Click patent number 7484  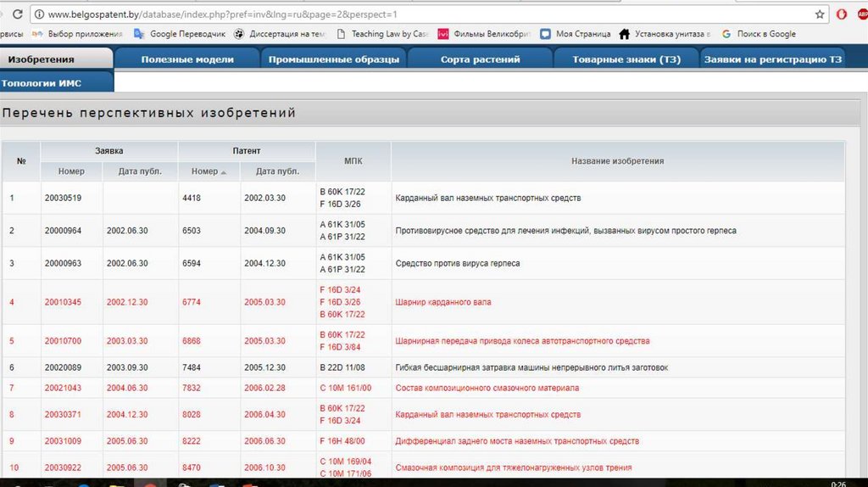pyautogui.click(x=192, y=367)
